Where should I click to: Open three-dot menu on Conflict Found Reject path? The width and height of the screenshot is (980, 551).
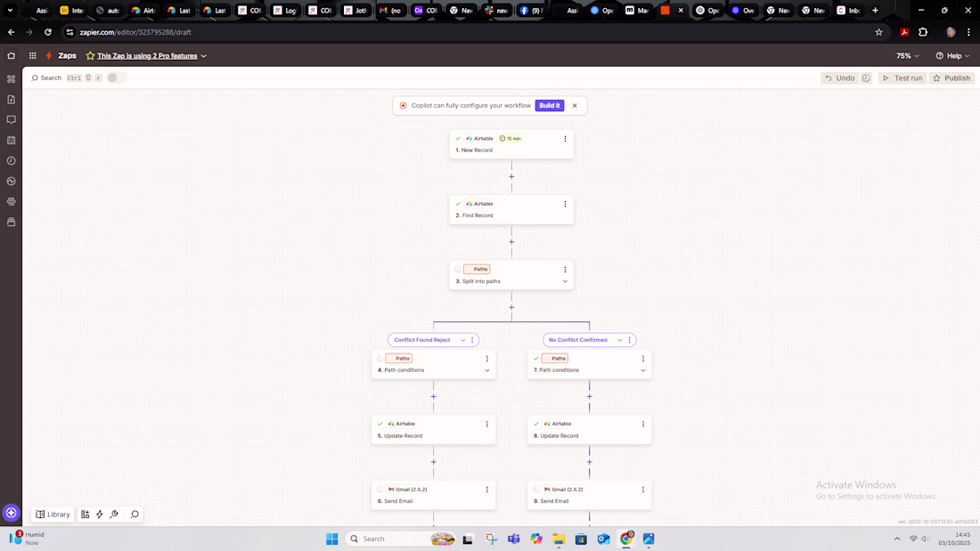coord(472,340)
